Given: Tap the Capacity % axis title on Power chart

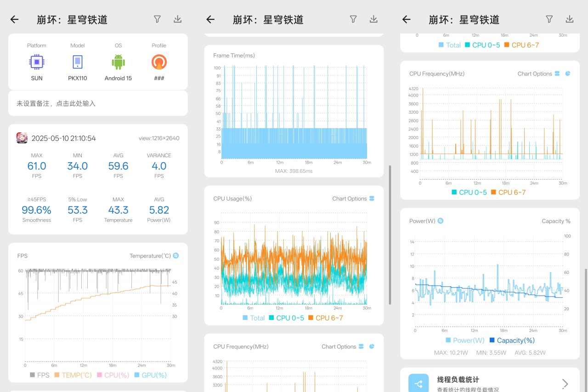Looking at the screenshot, I should pyautogui.click(x=556, y=221).
